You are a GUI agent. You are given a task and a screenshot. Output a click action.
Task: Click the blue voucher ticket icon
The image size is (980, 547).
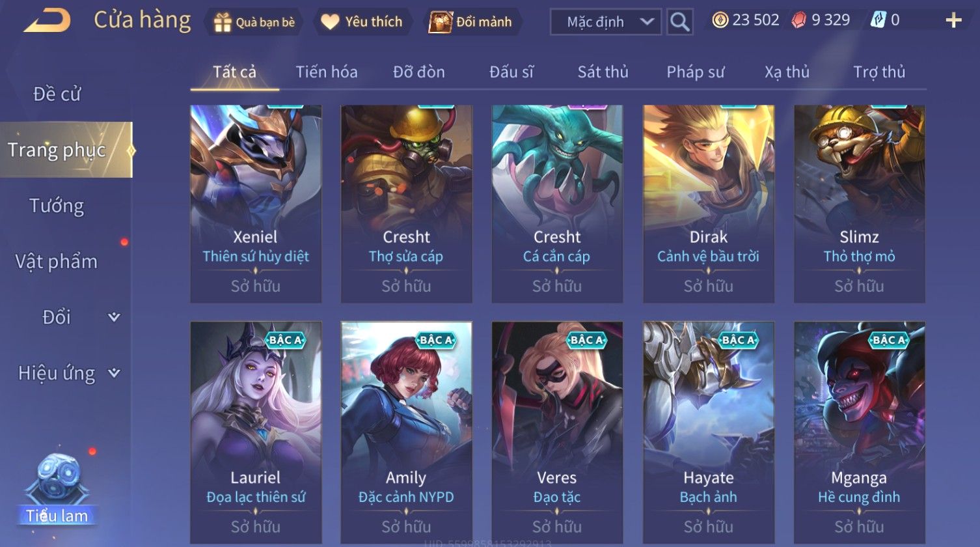point(878,21)
